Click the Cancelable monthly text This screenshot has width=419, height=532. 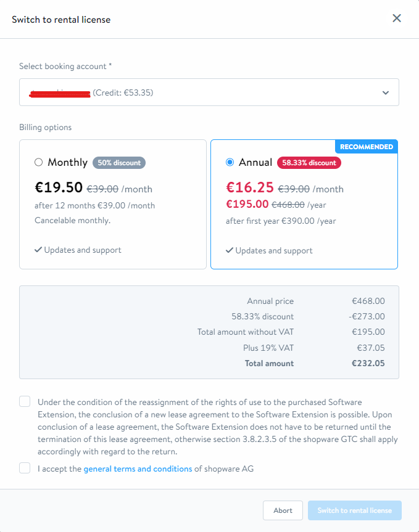click(x=72, y=220)
